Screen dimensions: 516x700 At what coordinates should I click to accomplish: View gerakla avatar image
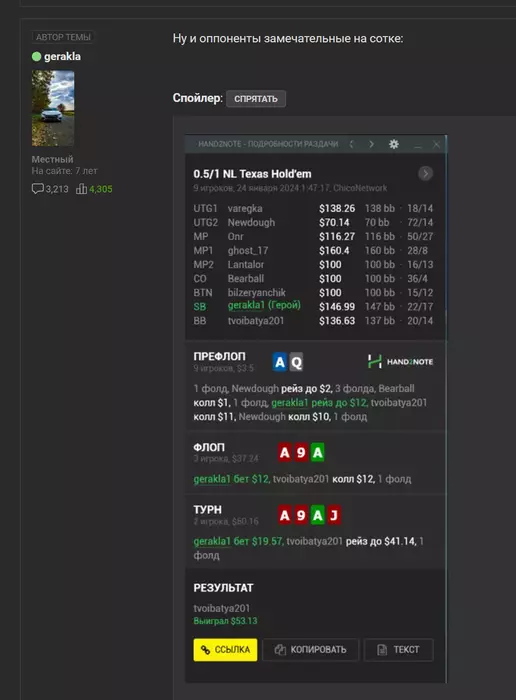pos(53,108)
